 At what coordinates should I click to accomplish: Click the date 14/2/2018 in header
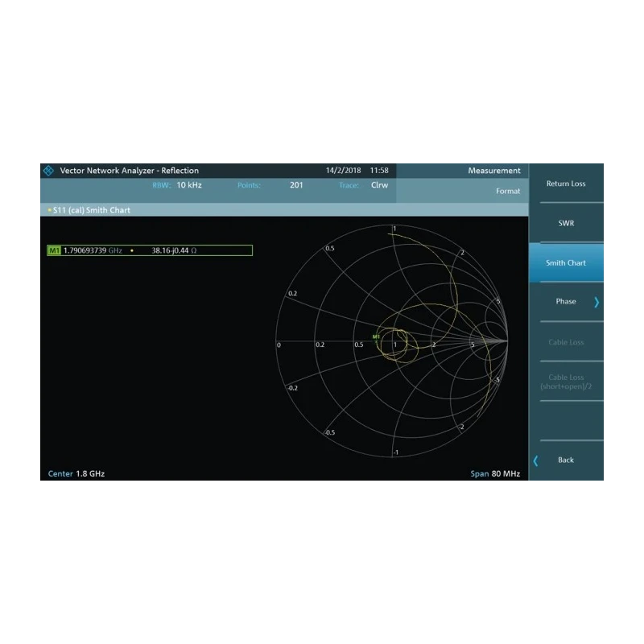344,171
